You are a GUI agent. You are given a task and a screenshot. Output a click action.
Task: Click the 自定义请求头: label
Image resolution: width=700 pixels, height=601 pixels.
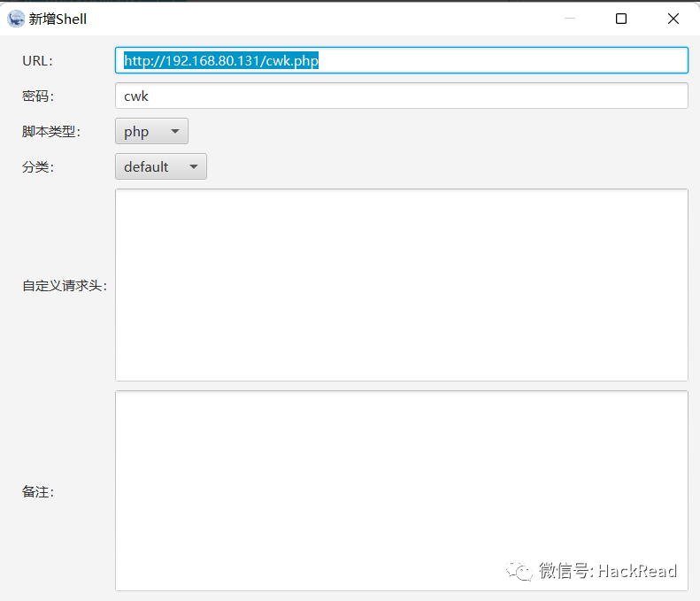(x=65, y=286)
